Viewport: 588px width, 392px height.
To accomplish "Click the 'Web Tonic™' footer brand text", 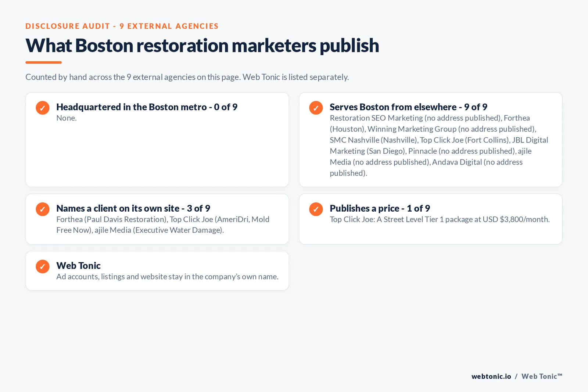I will click(x=542, y=376).
